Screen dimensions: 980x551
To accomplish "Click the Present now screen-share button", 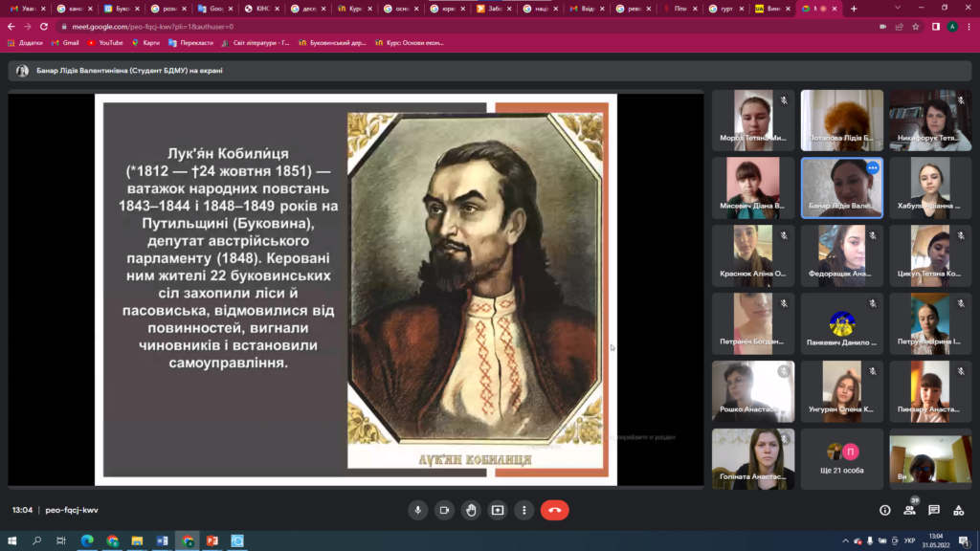I will [498, 510].
